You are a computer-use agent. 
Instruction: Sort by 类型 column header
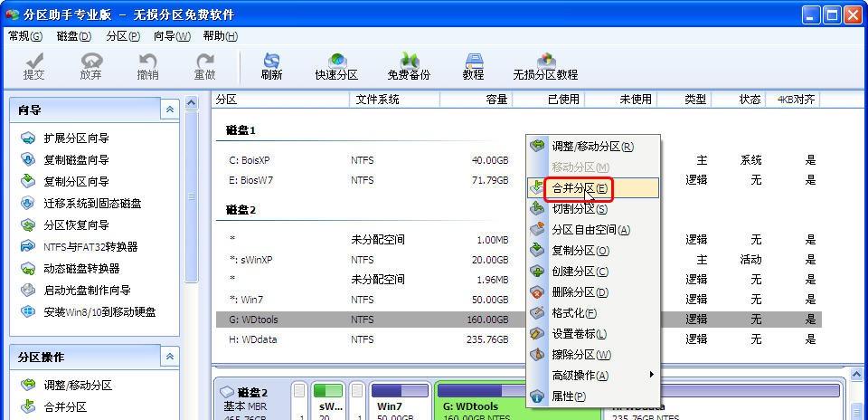pyautogui.click(x=684, y=100)
